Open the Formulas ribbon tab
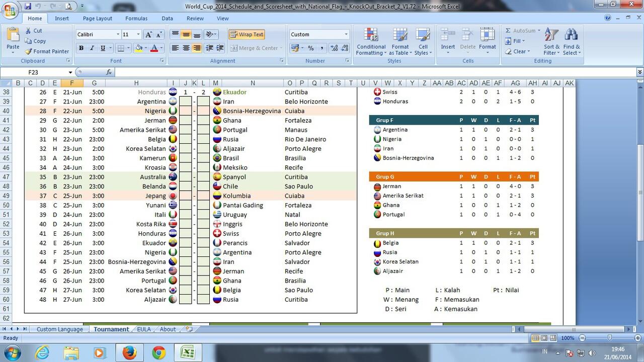The height and width of the screenshot is (362, 644). (x=136, y=19)
